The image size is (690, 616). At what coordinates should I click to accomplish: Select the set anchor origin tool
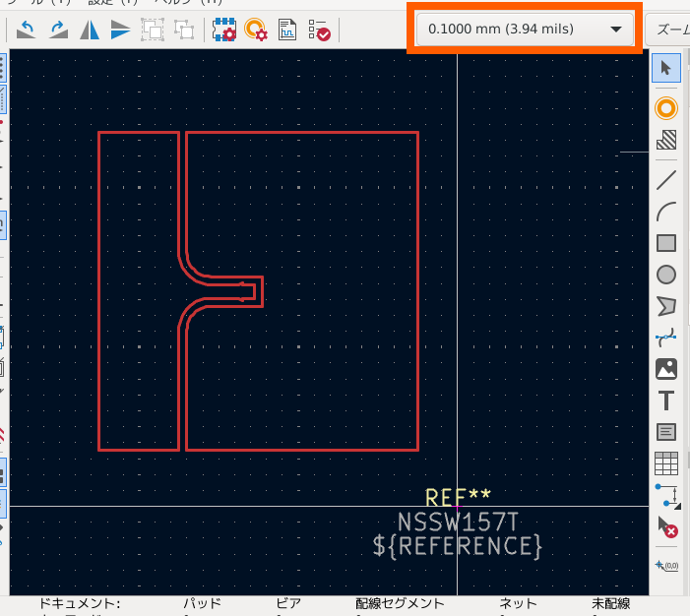(667, 565)
